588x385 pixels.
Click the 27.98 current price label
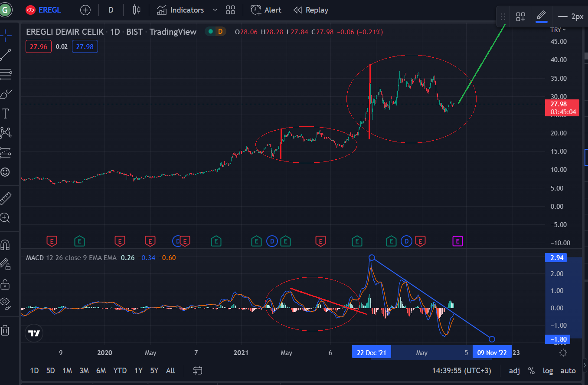coord(562,108)
